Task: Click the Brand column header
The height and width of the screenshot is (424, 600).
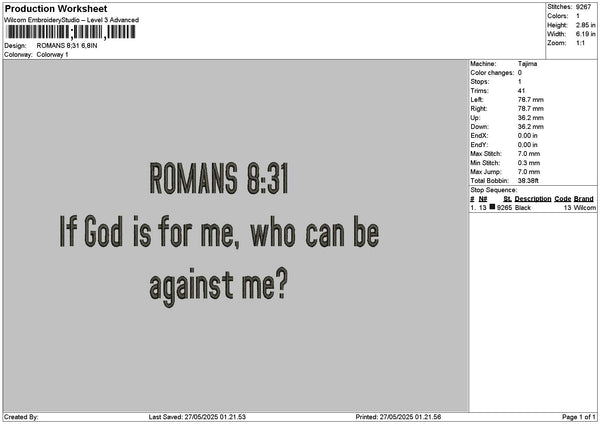Action: coord(584,199)
